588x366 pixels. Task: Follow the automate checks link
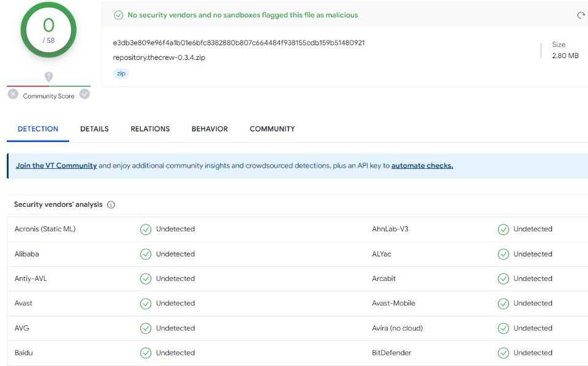click(422, 166)
